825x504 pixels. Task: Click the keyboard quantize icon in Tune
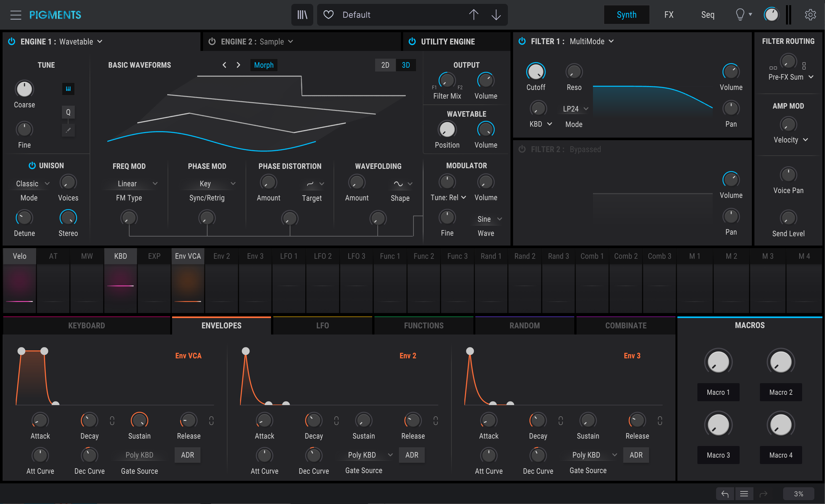pos(68,89)
